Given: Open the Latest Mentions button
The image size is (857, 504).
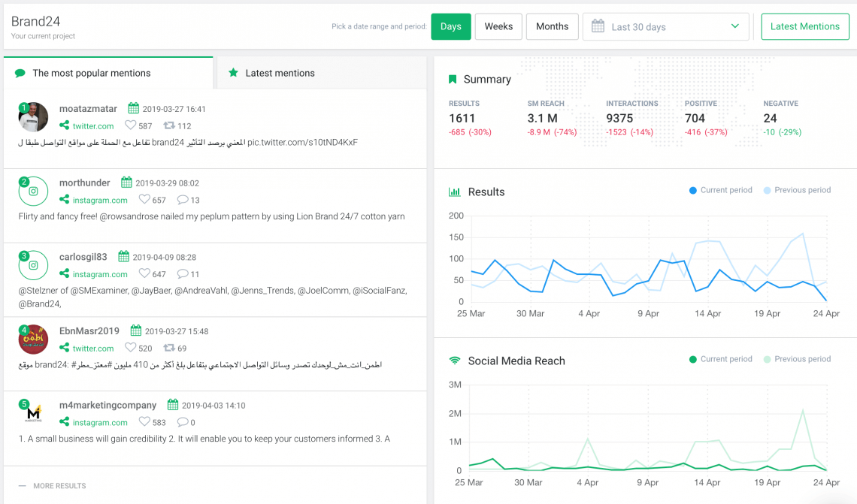Looking at the screenshot, I should click(805, 27).
